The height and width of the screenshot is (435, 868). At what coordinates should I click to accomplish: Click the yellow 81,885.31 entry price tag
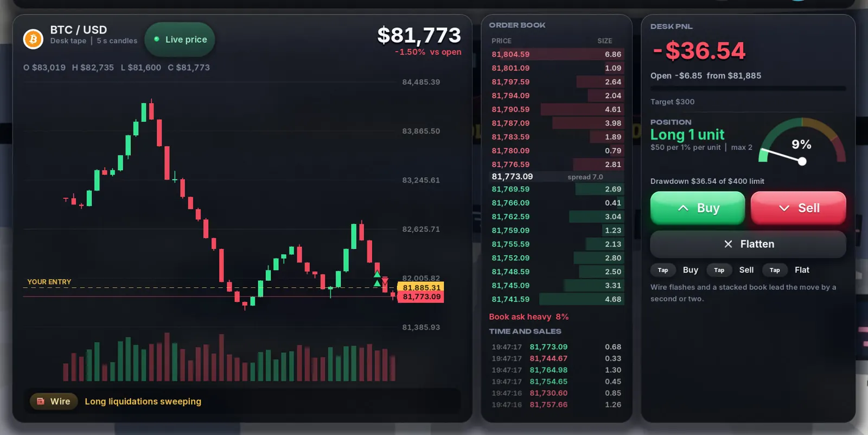tap(421, 287)
